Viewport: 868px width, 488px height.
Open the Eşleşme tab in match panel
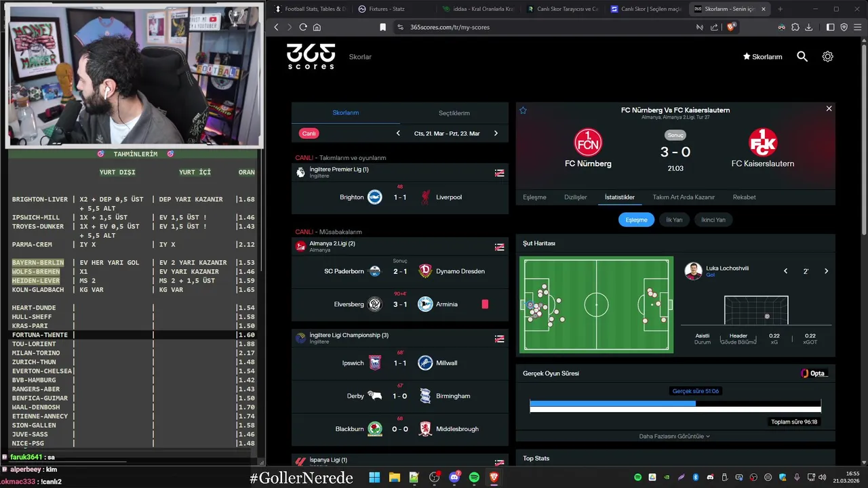[534, 197]
